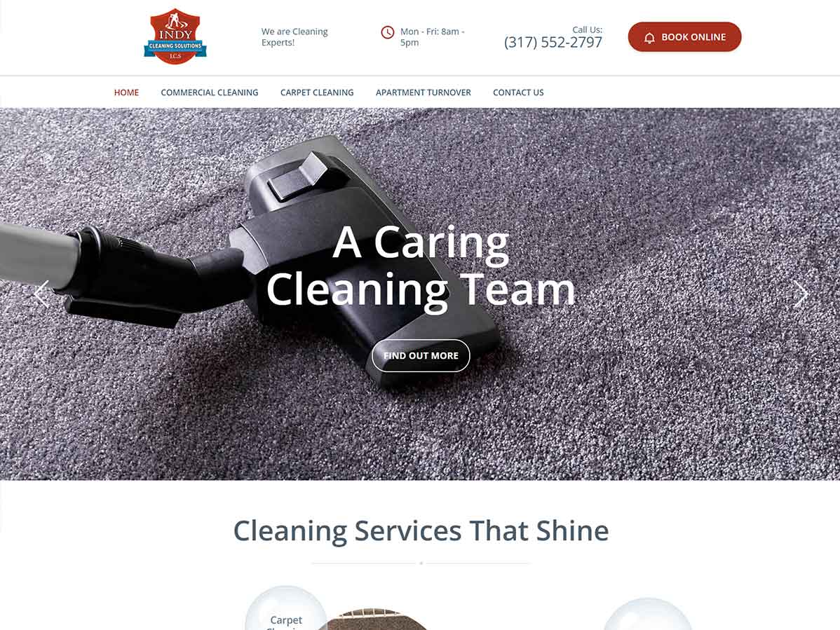Navigate to Apartment Turnover page
This screenshot has height=630, width=840.
click(424, 93)
